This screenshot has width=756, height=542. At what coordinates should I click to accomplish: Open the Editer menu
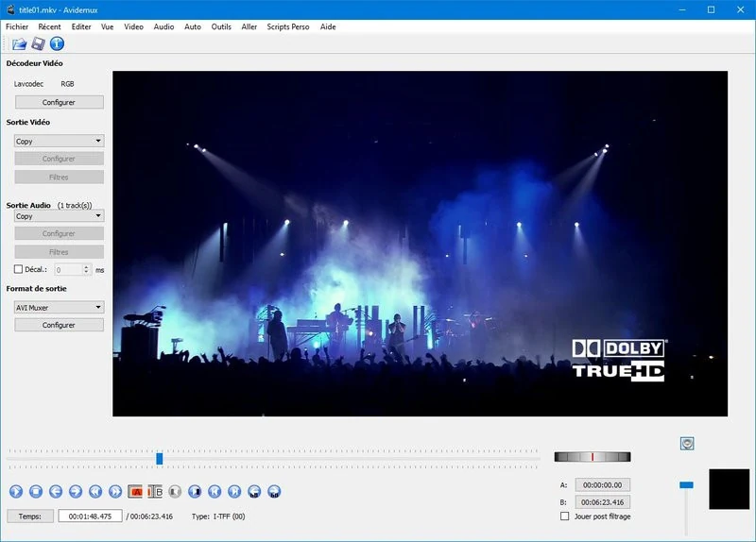point(81,26)
